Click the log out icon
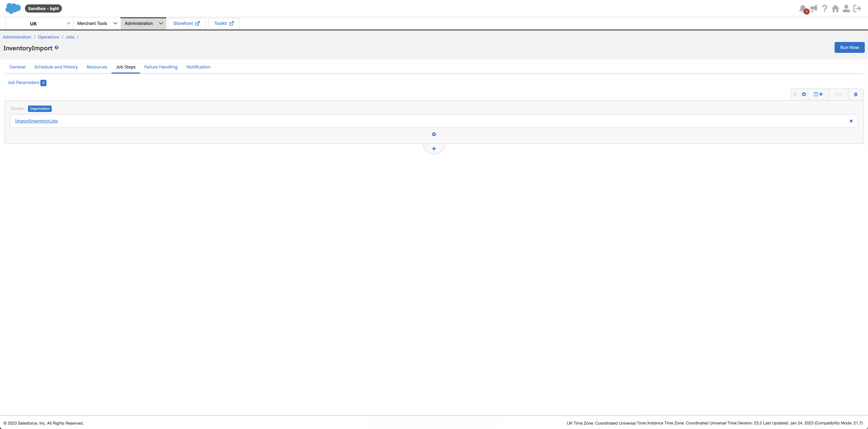The image size is (868, 429). tap(857, 8)
